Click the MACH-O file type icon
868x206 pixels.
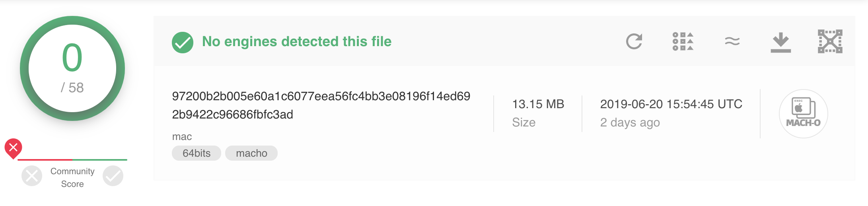click(x=803, y=114)
